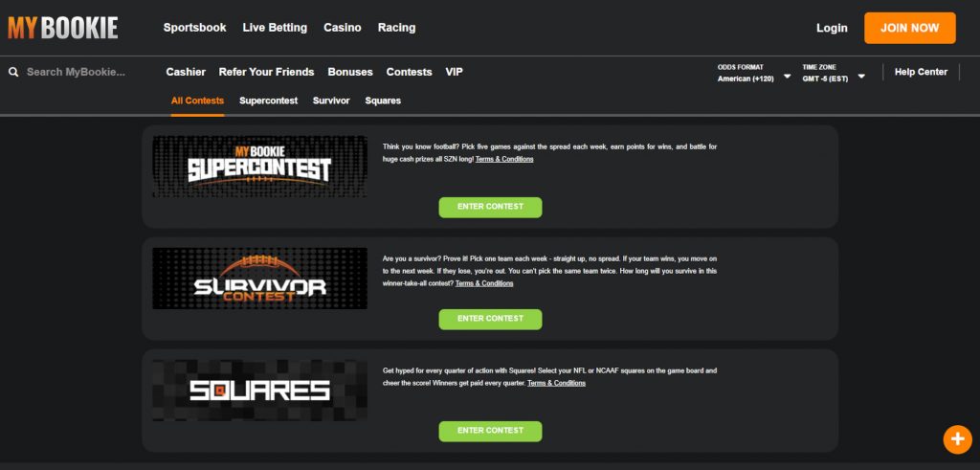Click Enter Contest for Squares
Image resolution: width=980 pixels, height=470 pixels.
490,431
